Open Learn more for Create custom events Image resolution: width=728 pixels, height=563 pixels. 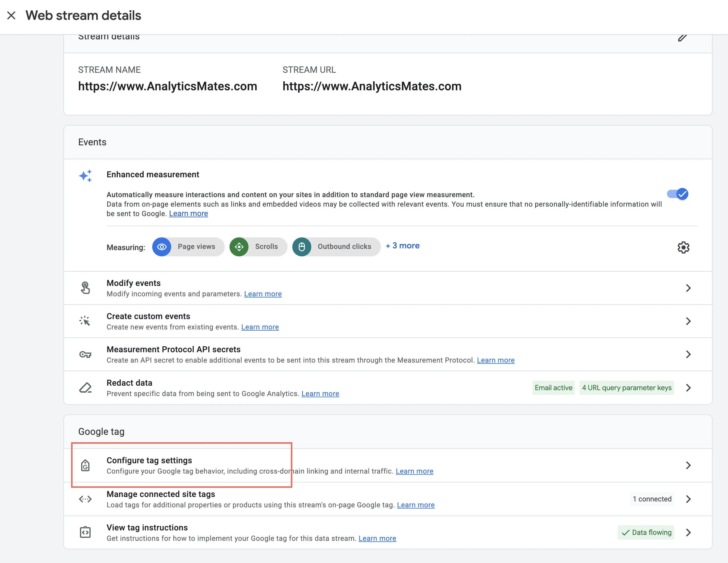(260, 327)
